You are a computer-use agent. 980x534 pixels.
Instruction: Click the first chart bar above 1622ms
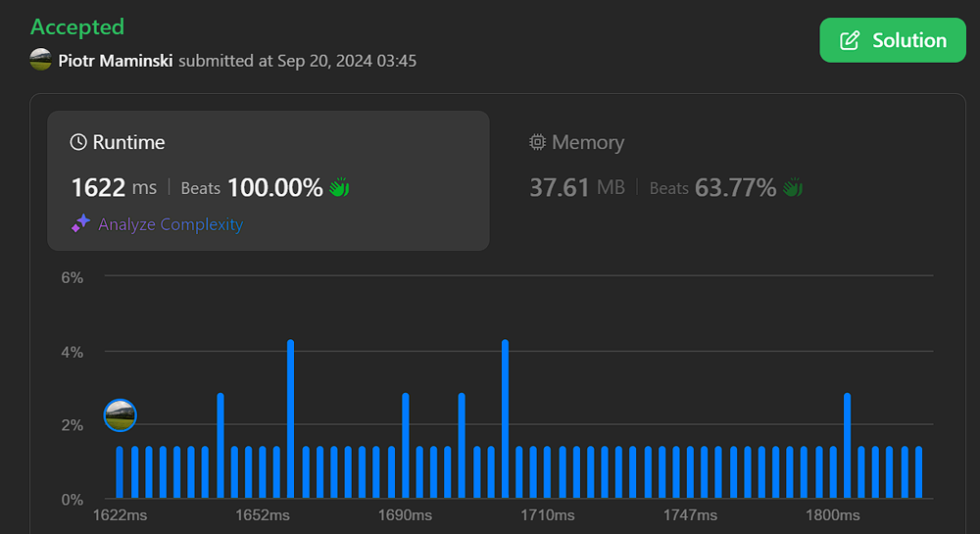[120, 472]
